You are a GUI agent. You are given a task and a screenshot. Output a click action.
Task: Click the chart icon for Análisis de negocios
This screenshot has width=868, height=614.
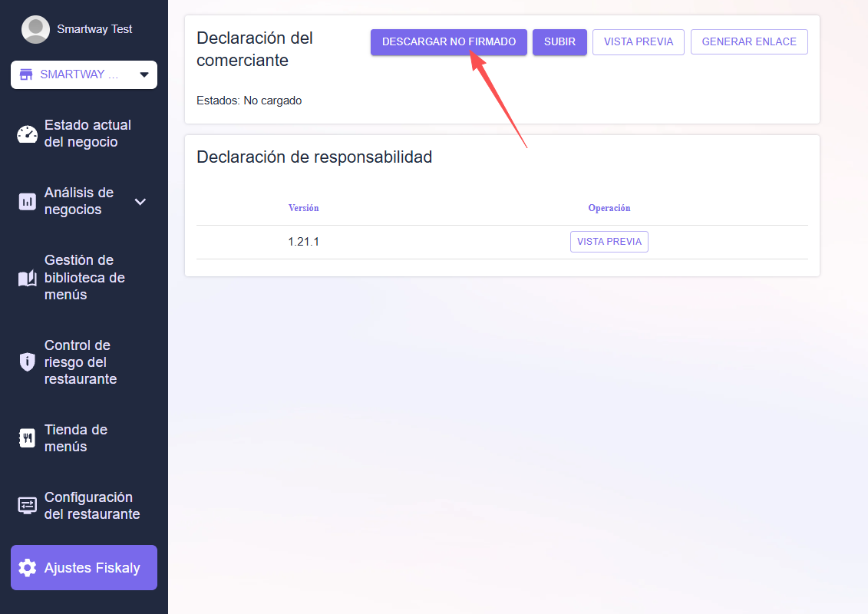(27, 202)
